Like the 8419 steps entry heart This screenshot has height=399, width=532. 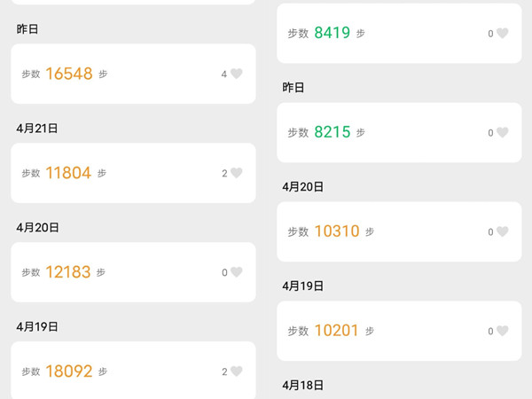[x=503, y=34]
